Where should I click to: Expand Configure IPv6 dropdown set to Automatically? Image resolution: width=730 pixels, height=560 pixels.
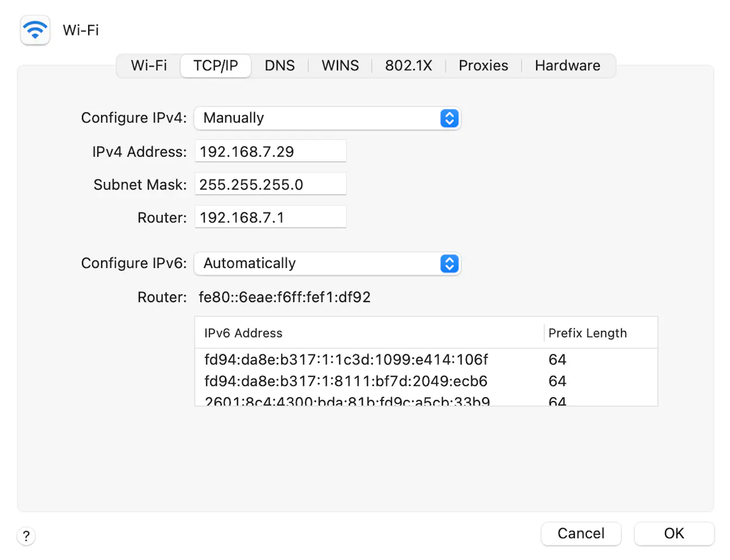click(327, 263)
